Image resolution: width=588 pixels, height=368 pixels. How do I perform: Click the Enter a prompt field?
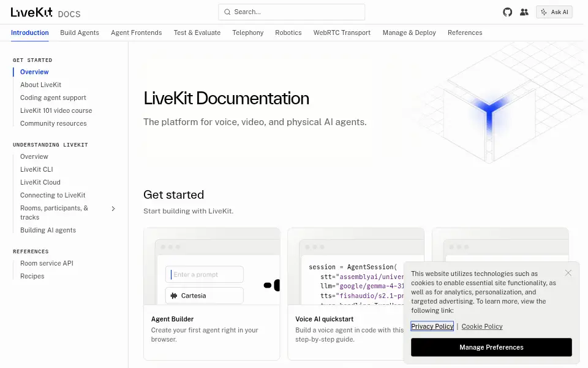tap(205, 275)
